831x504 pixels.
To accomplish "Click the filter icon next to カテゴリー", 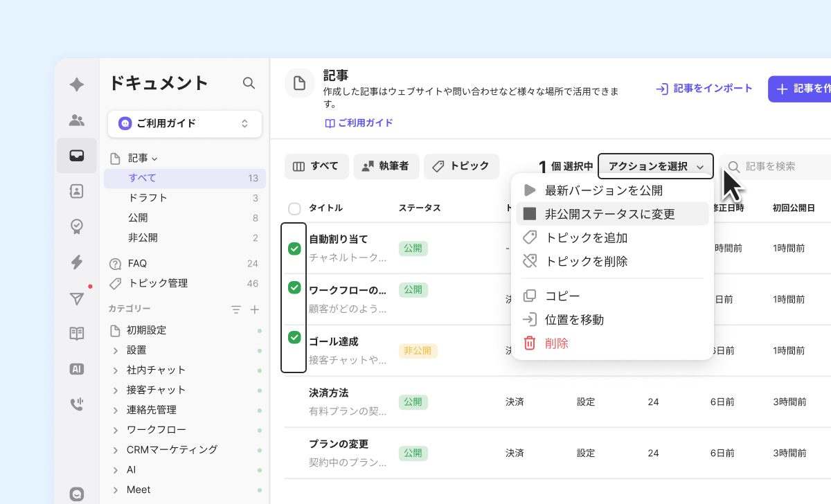I will tap(236, 309).
